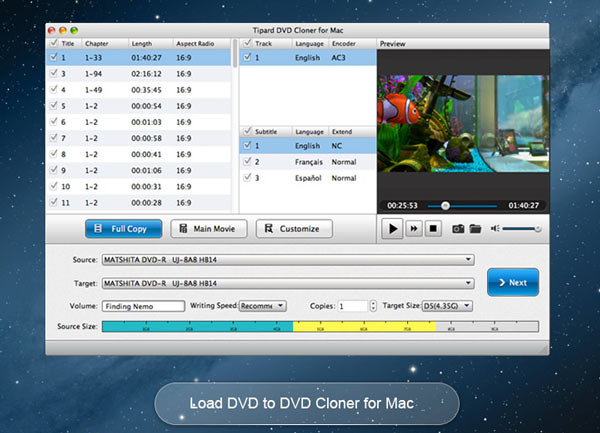The height and width of the screenshot is (433, 600).
Task: Mute the preview volume speaker icon
Action: 495,228
